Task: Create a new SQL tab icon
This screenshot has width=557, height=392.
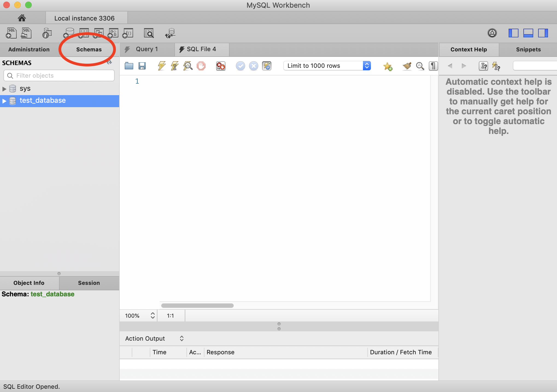Action: click(x=11, y=33)
